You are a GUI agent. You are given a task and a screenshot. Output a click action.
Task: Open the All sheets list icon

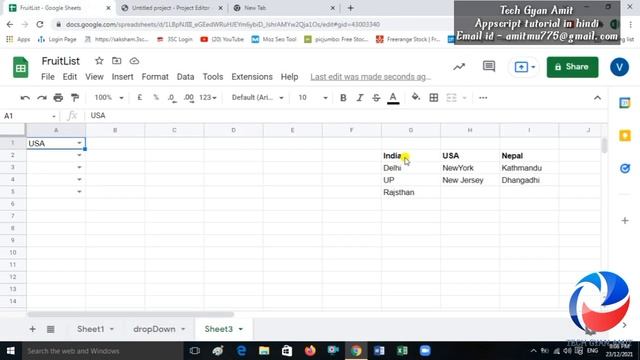point(51,329)
